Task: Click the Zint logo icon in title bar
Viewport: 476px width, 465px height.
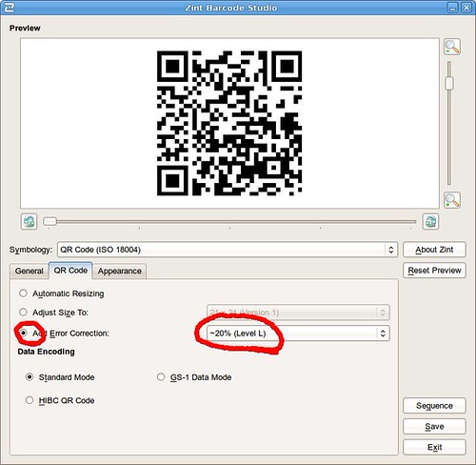Action: pos(10,8)
